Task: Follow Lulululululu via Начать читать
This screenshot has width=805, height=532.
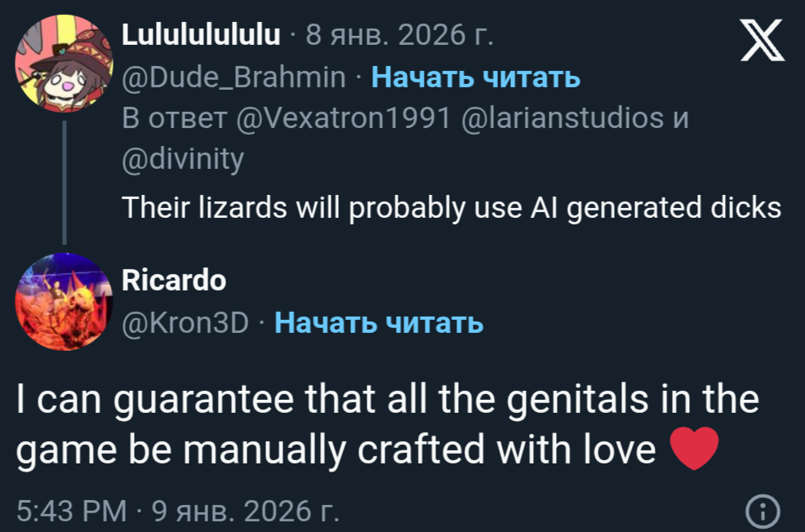Action: tap(476, 78)
